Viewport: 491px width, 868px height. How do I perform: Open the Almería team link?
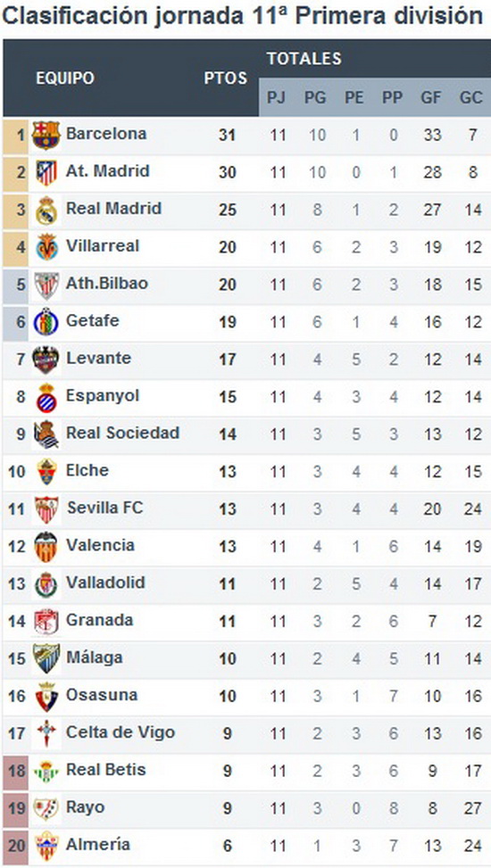tap(98, 845)
